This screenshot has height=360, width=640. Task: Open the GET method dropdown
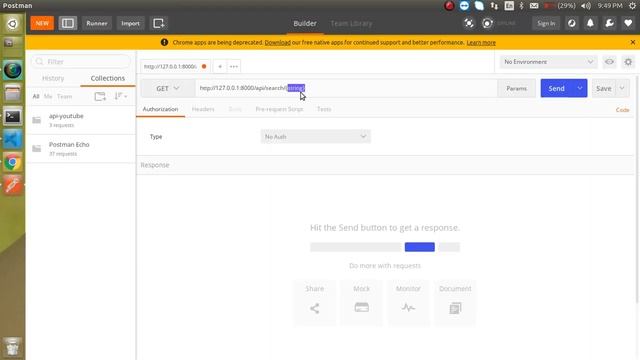click(168, 88)
